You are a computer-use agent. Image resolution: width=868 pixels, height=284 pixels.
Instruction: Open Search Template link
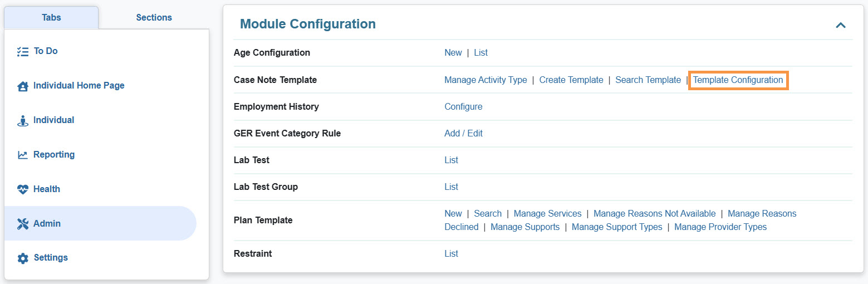tap(648, 80)
